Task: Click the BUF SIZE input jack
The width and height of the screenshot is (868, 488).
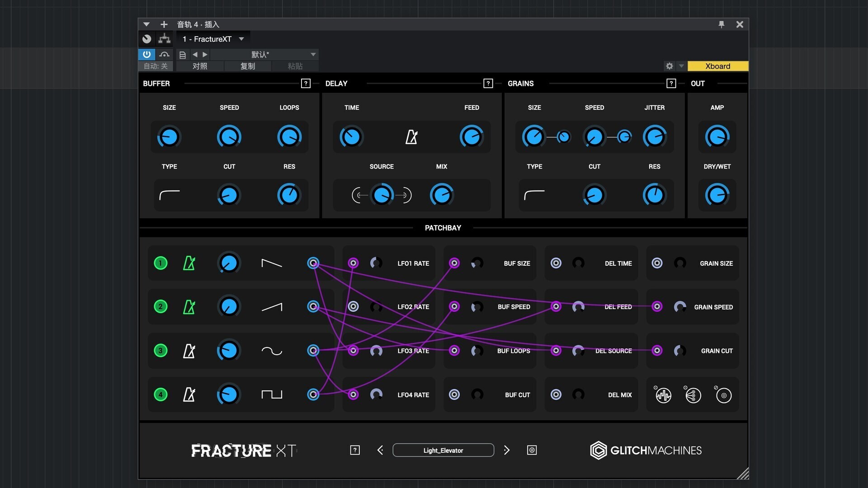Action: (x=454, y=263)
